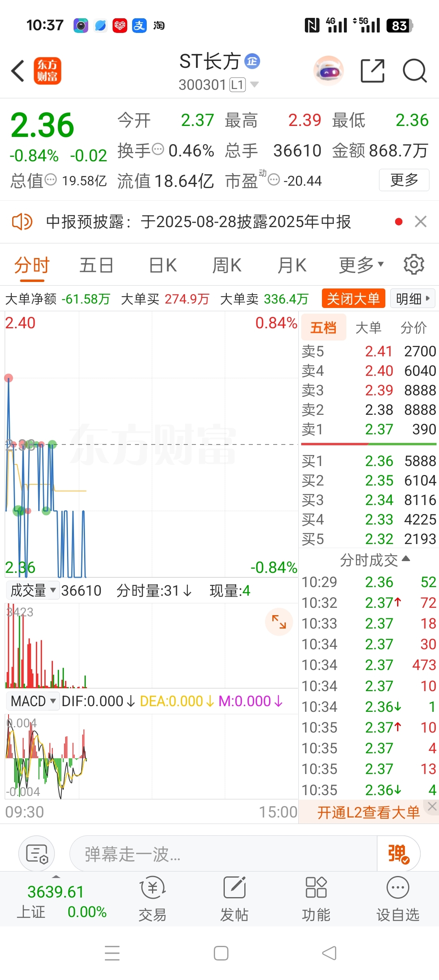This screenshot has width=439, height=980.
Task: Select 买3 row with 8116 volume
Action: pos(369,500)
